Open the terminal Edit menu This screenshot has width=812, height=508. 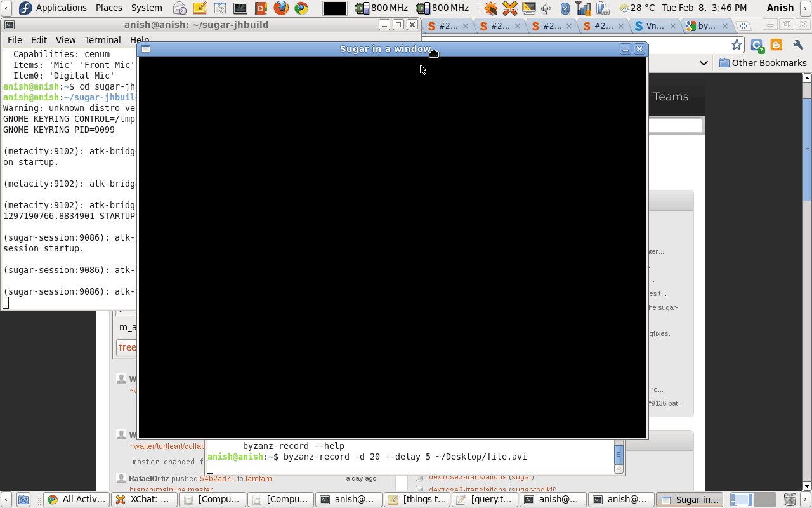pos(39,39)
